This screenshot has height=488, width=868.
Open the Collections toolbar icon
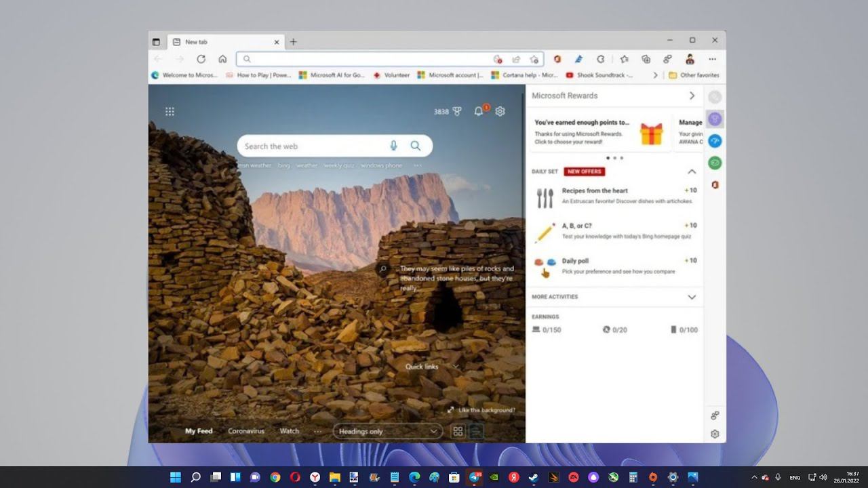point(646,59)
